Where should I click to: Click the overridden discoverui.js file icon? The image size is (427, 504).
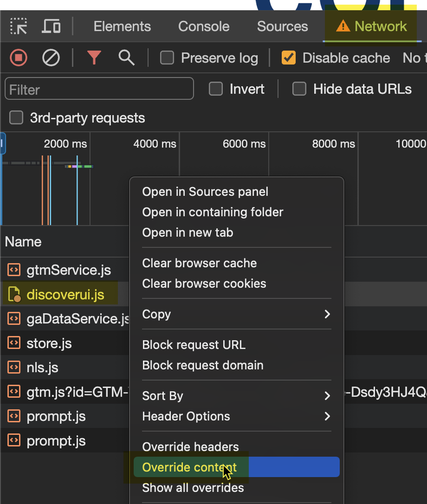[14, 295]
